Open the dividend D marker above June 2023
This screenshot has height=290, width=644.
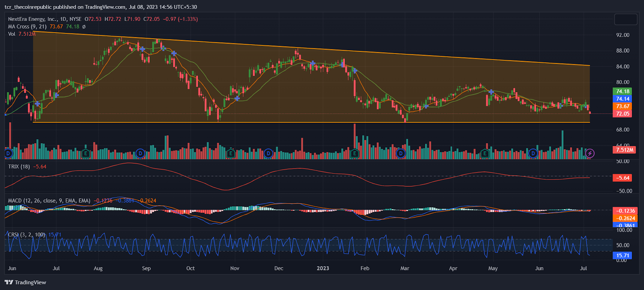click(x=533, y=153)
